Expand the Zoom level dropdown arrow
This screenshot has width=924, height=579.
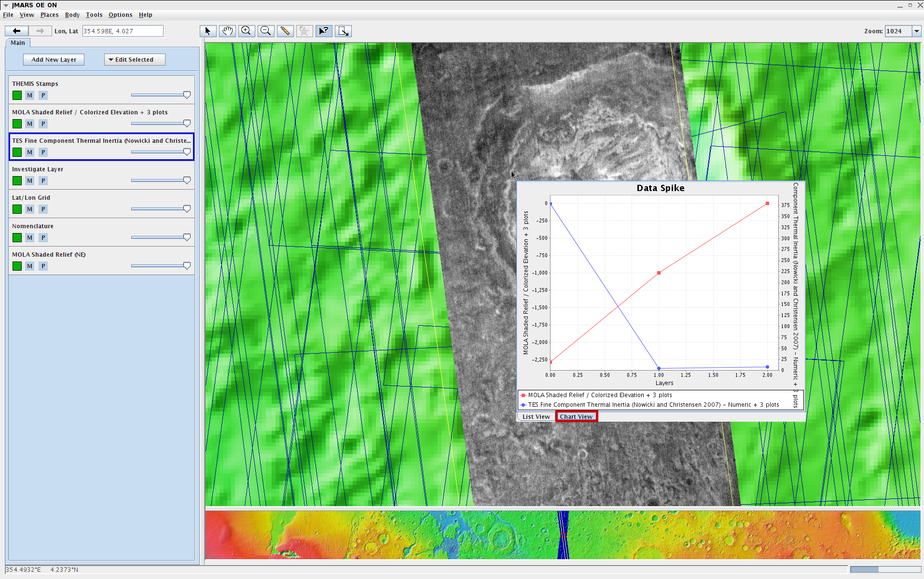click(x=916, y=31)
